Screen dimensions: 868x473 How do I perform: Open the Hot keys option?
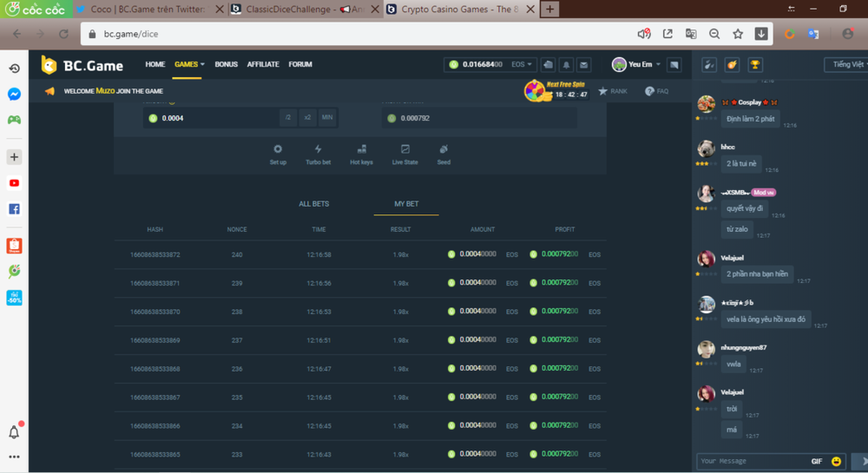click(x=361, y=150)
